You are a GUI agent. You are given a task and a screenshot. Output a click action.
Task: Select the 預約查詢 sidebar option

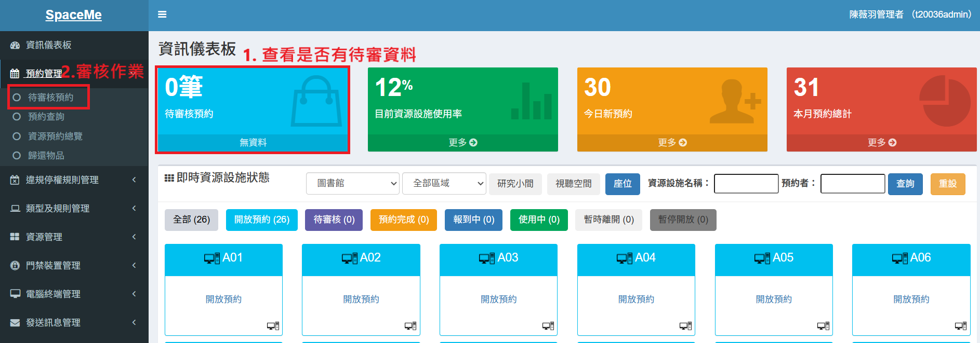click(46, 117)
